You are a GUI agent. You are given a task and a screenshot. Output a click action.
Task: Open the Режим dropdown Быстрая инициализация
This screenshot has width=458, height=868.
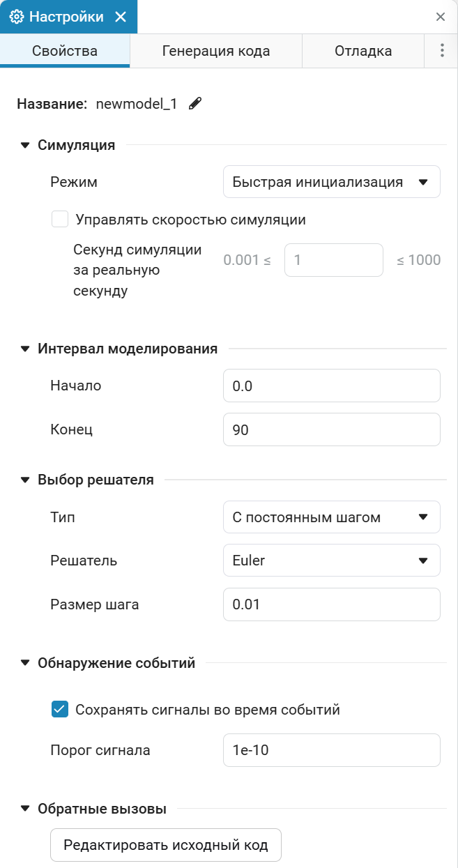tap(332, 182)
